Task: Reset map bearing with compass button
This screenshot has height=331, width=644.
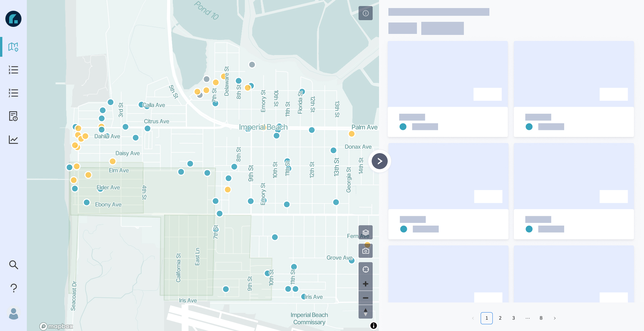Action: [365, 312]
